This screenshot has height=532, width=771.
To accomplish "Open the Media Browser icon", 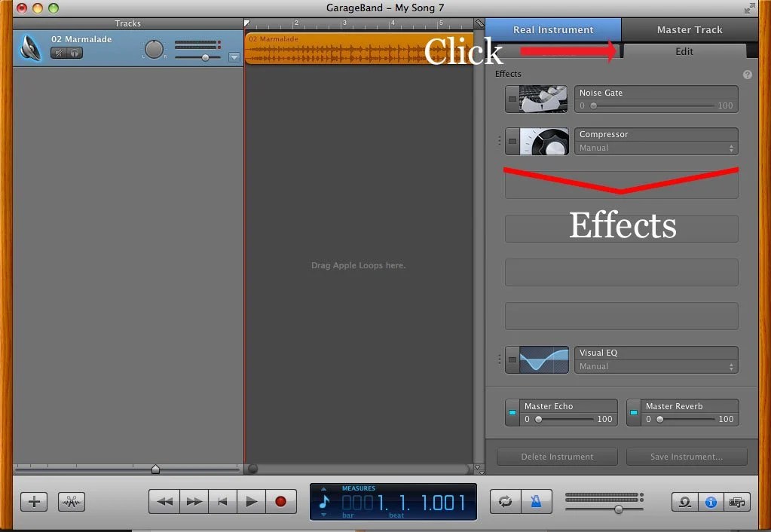I will point(737,501).
